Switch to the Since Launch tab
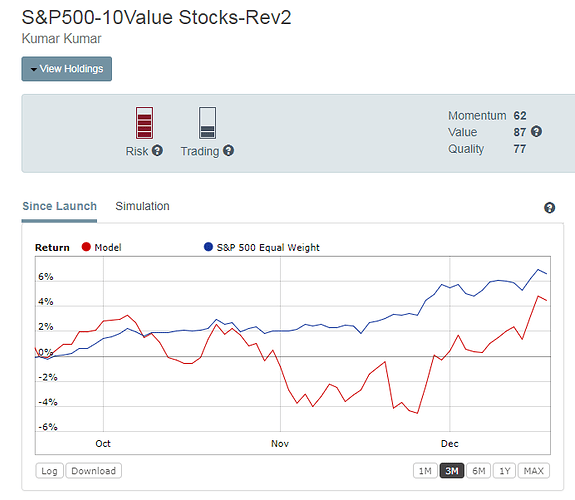The height and width of the screenshot is (500, 575). 59,206
